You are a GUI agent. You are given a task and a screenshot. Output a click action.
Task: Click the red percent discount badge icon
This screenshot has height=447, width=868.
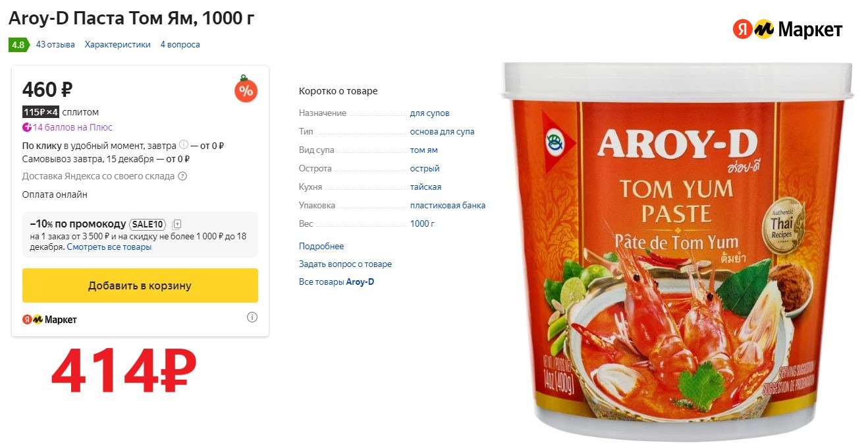pyautogui.click(x=246, y=90)
